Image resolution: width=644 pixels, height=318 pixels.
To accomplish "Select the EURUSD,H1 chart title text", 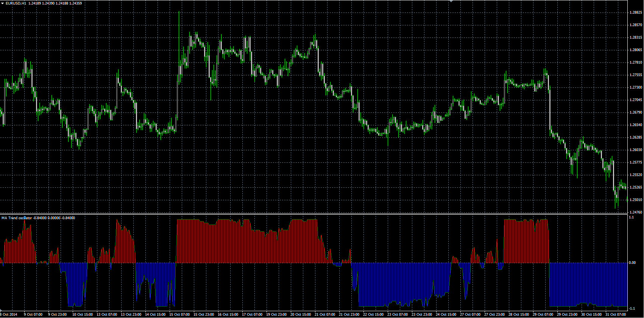I will (x=16, y=3).
